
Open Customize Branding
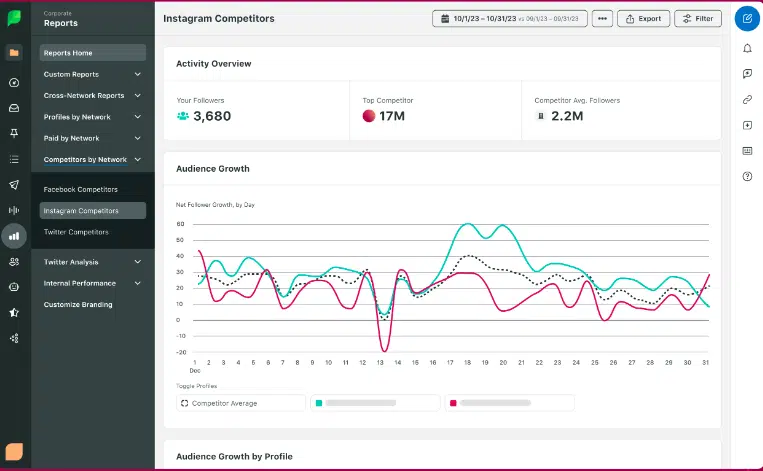point(78,305)
